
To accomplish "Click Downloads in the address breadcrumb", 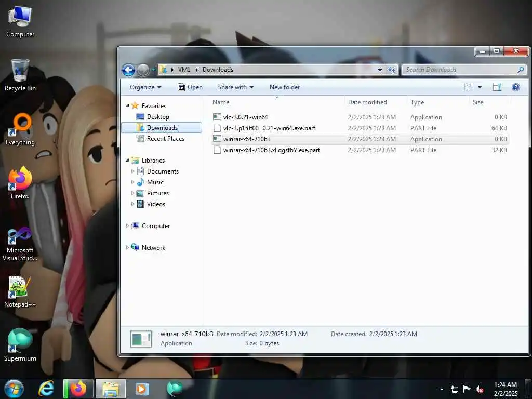I will pyautogui.click(x=218, y=70).
